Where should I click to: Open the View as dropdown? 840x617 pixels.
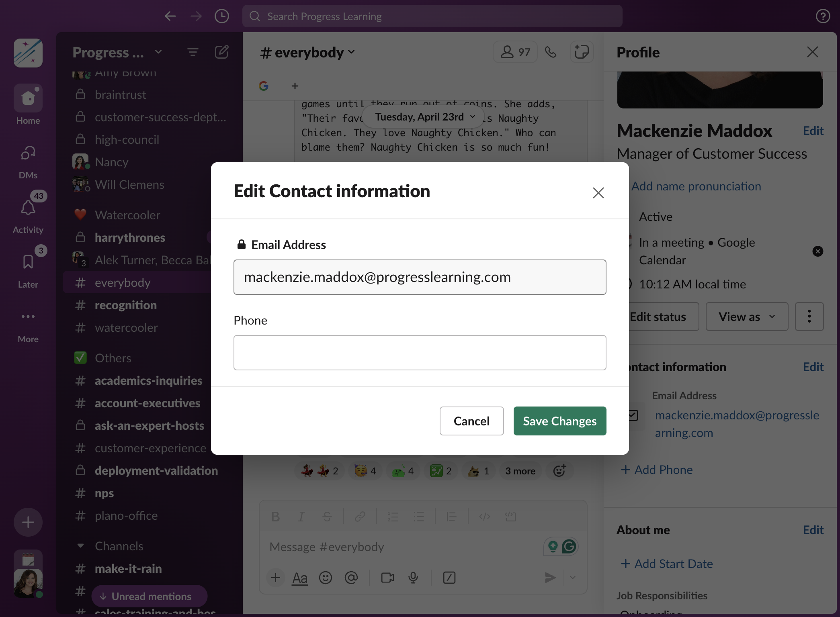(x=747, y=317)
